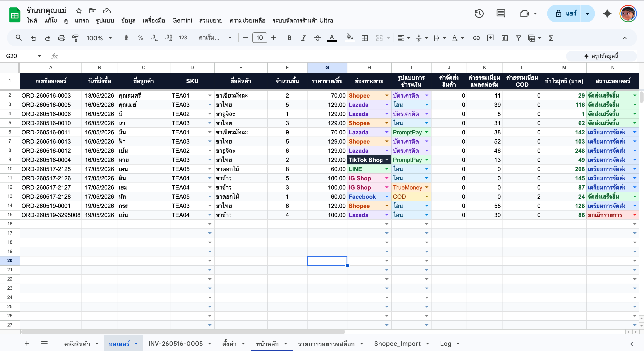Click the functions sigma icon
Image resolution: width=644 pixels, height=351 pixels.
(551, 38)
